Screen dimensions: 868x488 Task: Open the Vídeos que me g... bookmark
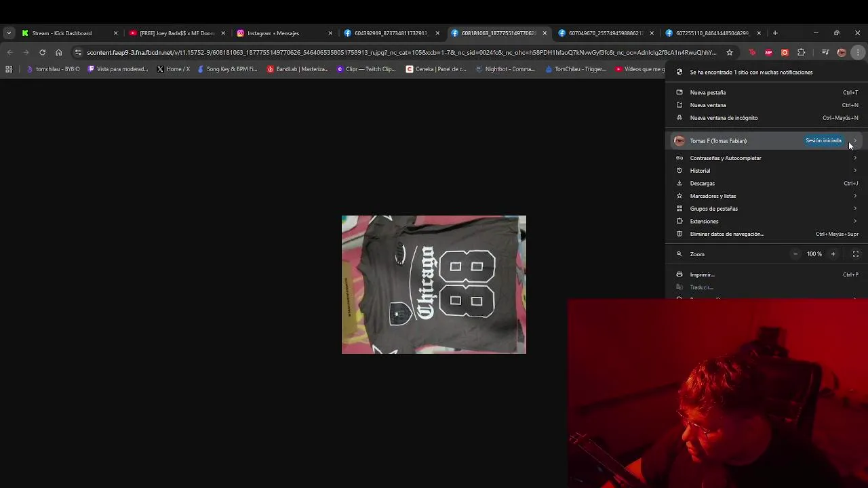[640, 68]
